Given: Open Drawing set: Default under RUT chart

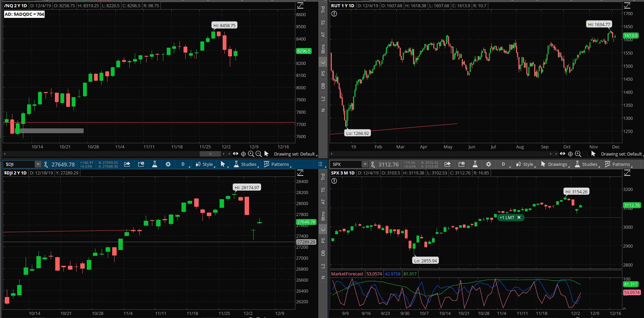Looking at the screenshot, I should tap(622, 154).
